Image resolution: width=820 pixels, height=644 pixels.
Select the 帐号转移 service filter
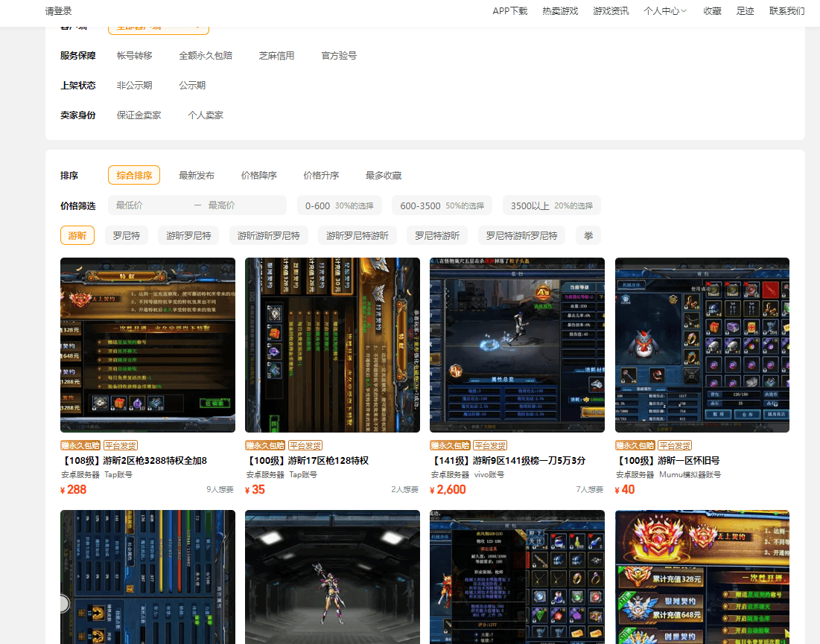pos(134,56)
